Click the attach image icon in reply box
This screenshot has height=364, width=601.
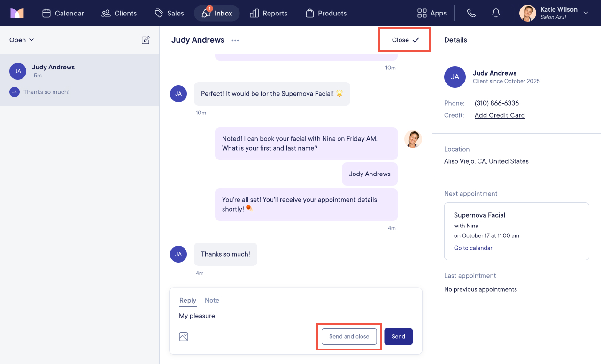click(x=184, y=336)
